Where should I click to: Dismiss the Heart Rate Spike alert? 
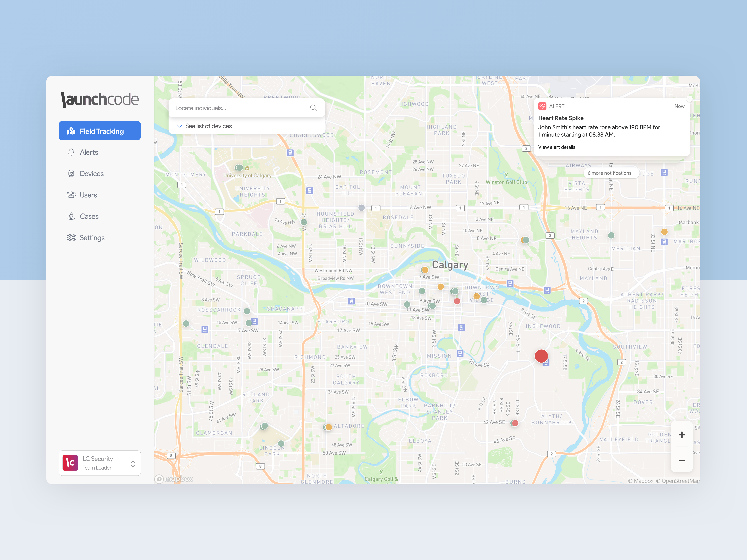coord(689,99)
